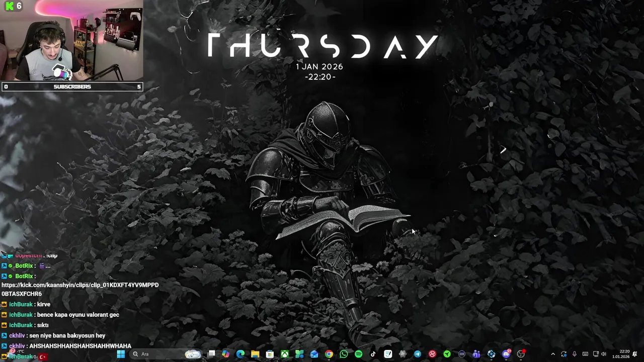This screenshot has height=362, width=644.
Task: Open the Windows Start menu
Action: [121, 354]
